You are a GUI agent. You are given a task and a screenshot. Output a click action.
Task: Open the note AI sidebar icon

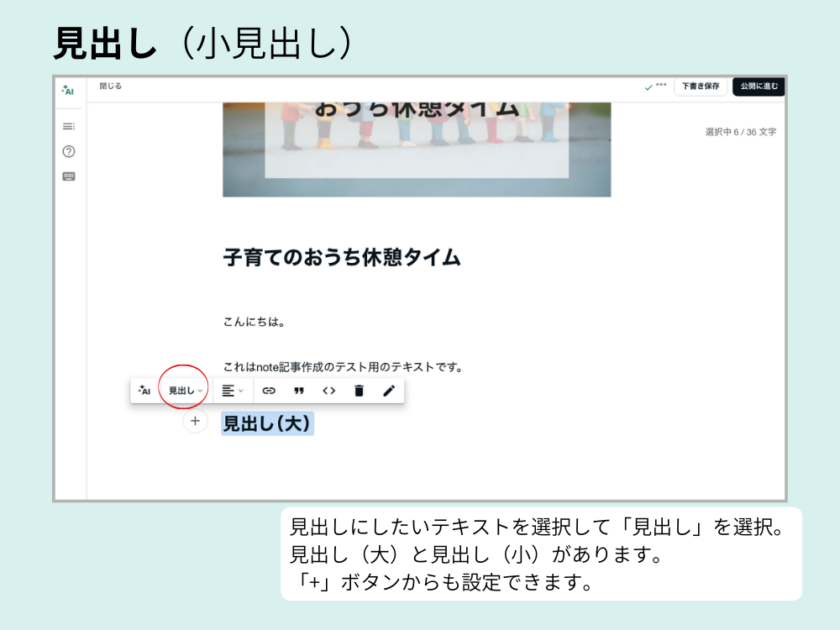coord(69,90)
